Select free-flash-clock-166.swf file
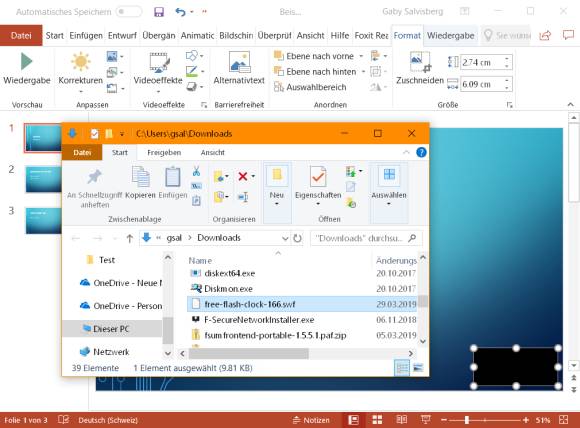Viewport: 580px width, 428px height. tap(303, 304)
